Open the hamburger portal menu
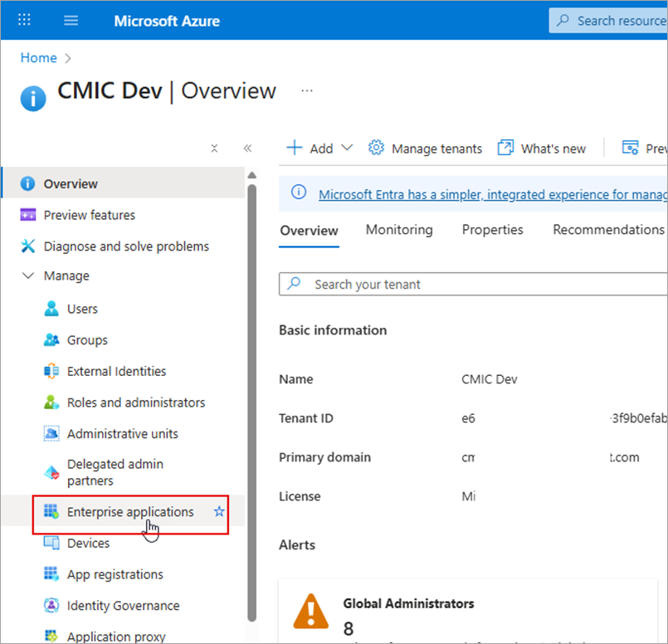 click(x=71, y=21)
